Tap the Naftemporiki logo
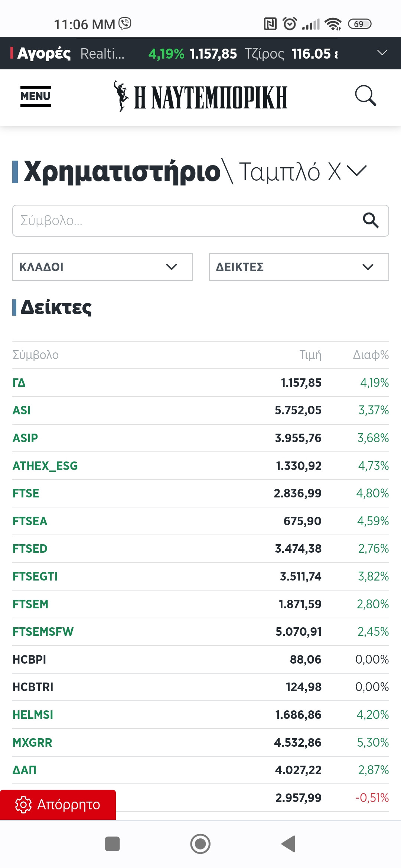The image size is (401, 868). tap(200, 96)
